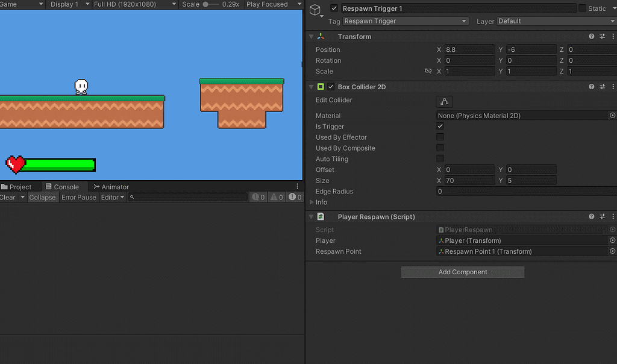Switch to the Animator tab
Image resolution: width=617 pixels, height=364 pixels.
point(113,186)
